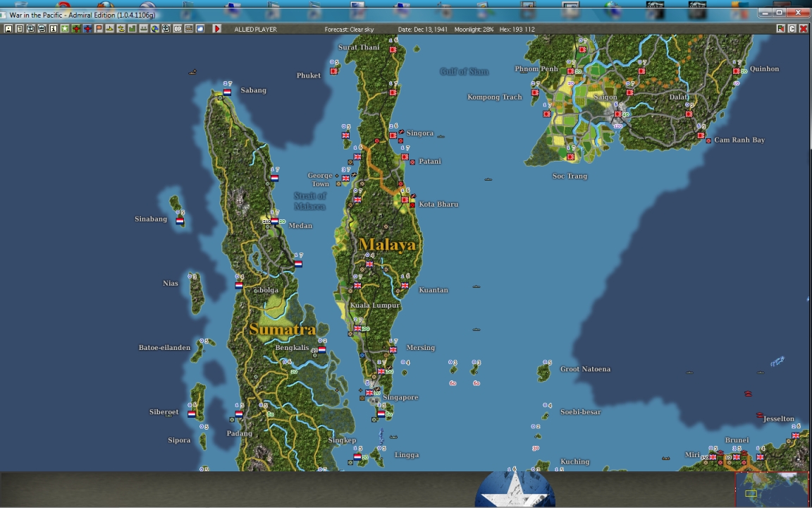The height and width of the screenshot is (508, 812).
Task: Click the blue task force ships east of Groot Natoena
Action: tap(777, 361)
